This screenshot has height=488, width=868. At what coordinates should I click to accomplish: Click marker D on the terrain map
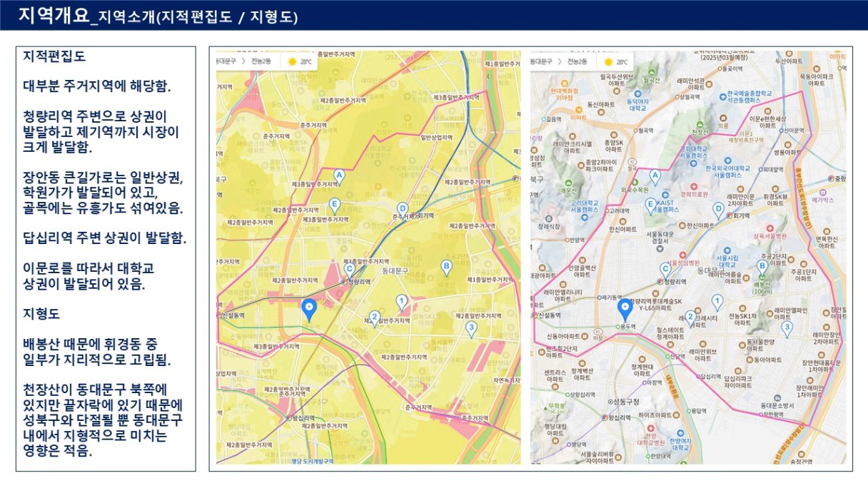tap(718, 209)
